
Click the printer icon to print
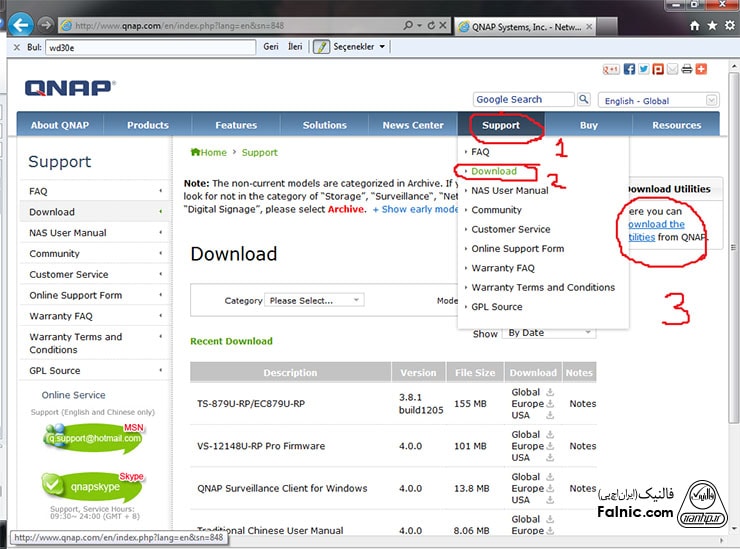[686, 69]
